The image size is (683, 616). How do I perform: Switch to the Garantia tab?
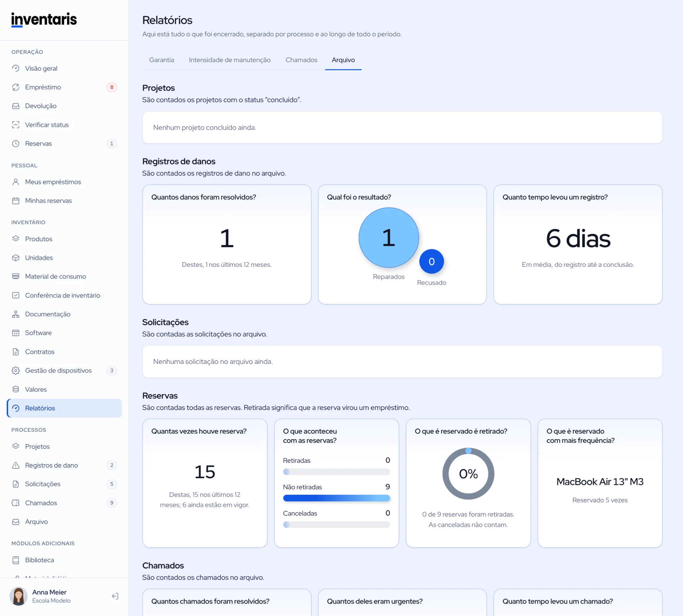click(162, 60)
